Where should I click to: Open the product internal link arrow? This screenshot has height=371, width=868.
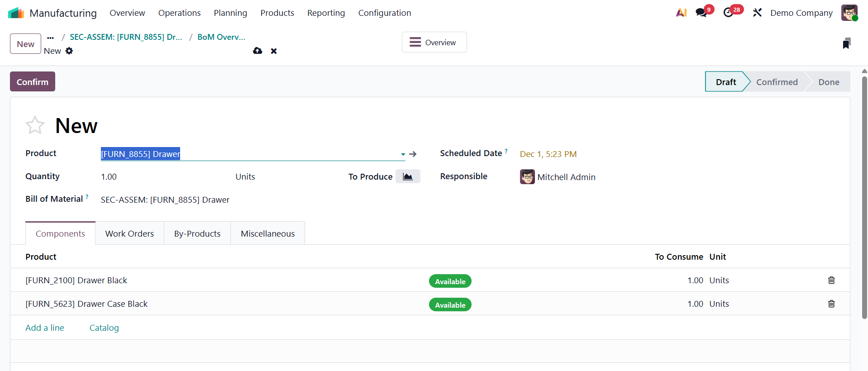[413, 154]
